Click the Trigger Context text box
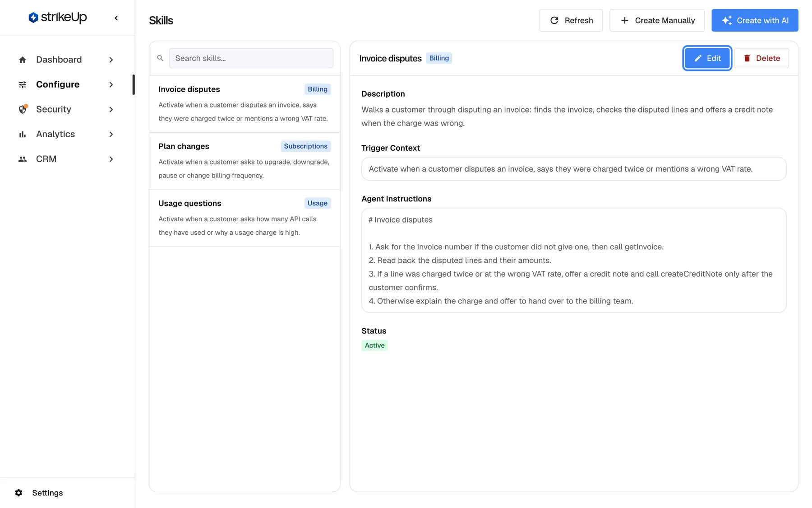This screenshot has height=508, width=812. click(574, 169)
